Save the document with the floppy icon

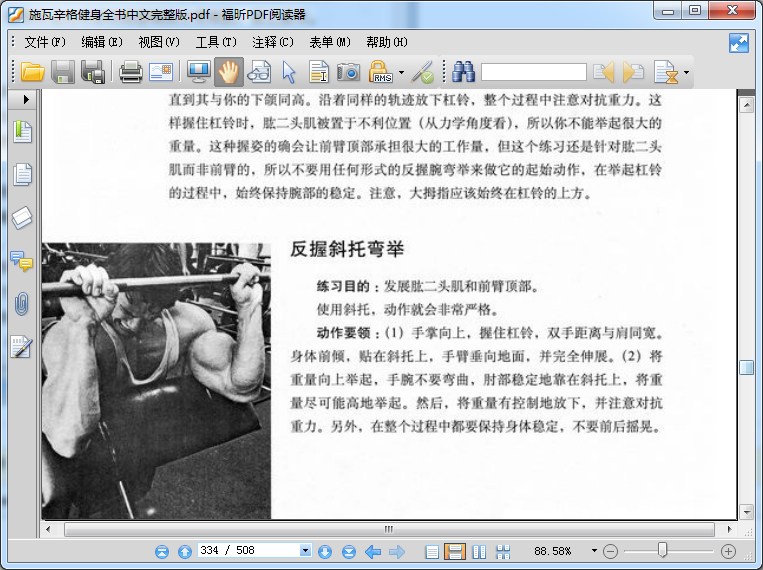[x=63, y=72]
